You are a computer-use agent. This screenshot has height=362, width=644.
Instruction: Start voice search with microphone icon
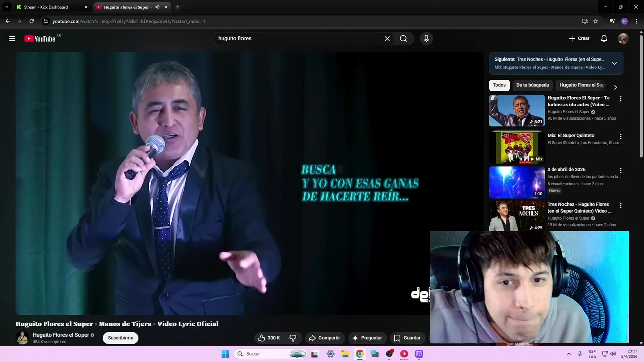(x=426, y=38)
